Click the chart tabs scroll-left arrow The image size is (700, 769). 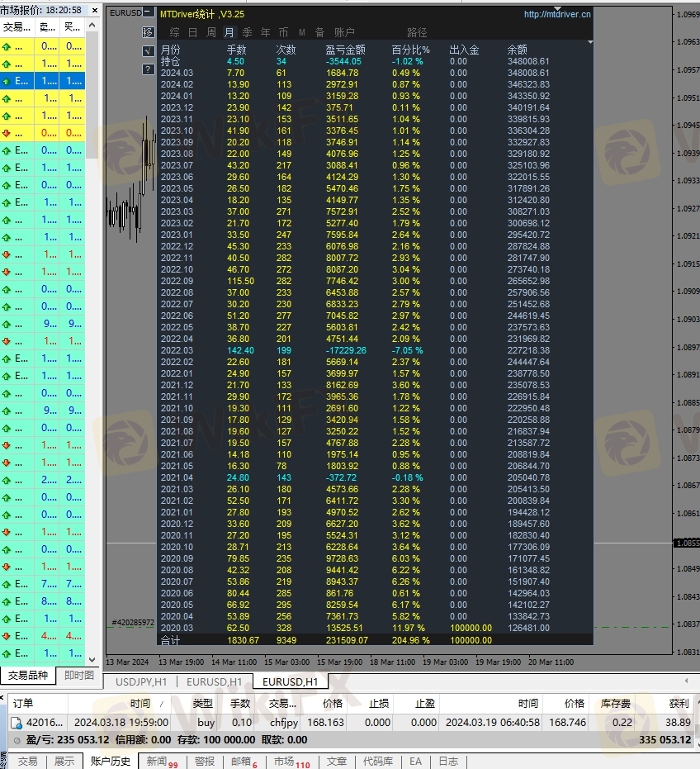[x=686, y=681]
